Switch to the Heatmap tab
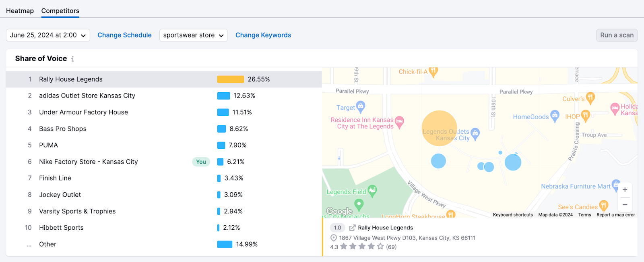 [x=20, y=11]
